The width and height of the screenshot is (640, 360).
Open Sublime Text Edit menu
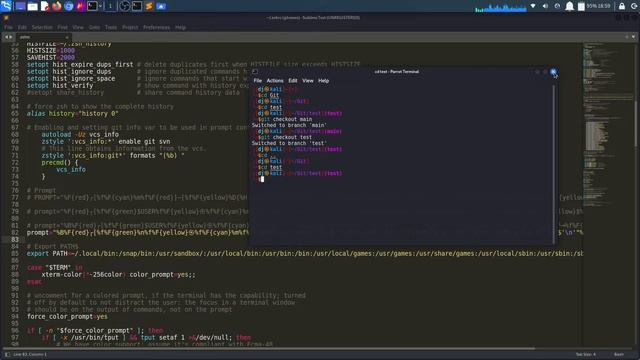click(x=22, y=27)
